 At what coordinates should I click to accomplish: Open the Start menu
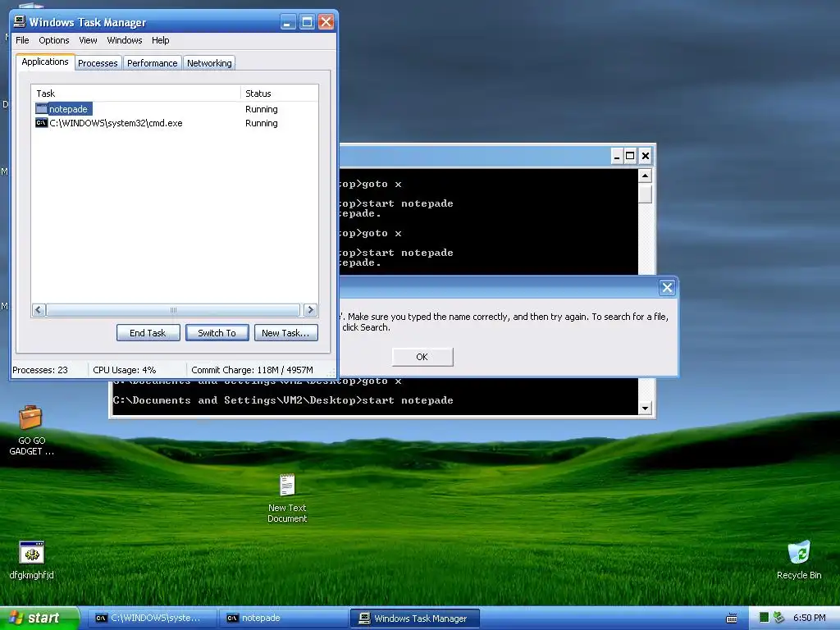pyautogui.click(x=39, y=619)
